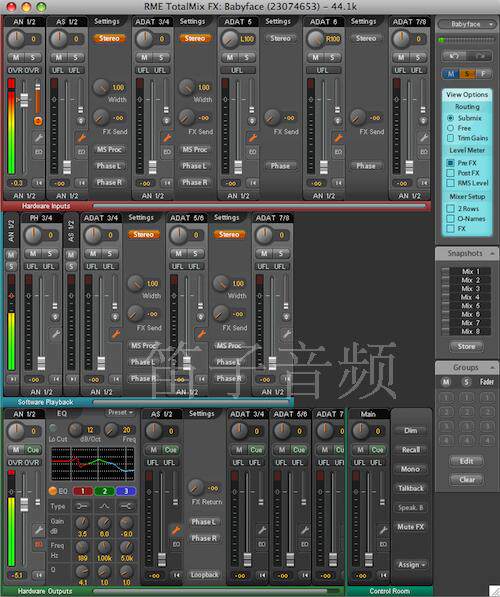
Task: Change EQ band 3 shelf filter type icon
Action: point(126,506)
